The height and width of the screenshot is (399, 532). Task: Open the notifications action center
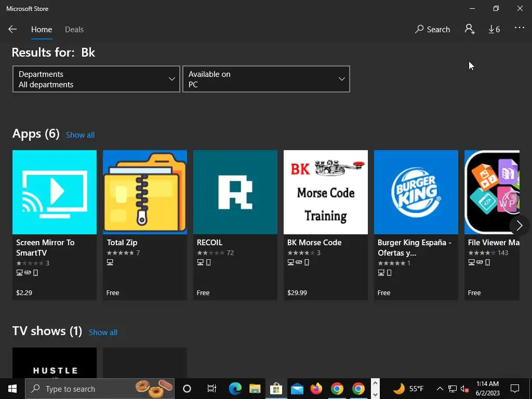515,389
